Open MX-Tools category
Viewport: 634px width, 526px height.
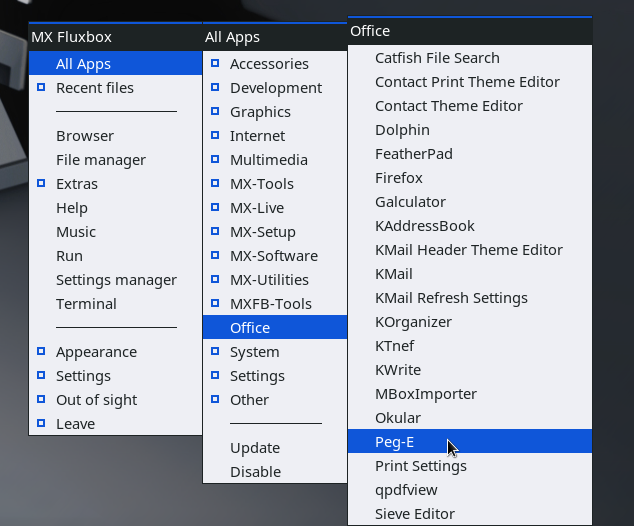click(275, 184)
